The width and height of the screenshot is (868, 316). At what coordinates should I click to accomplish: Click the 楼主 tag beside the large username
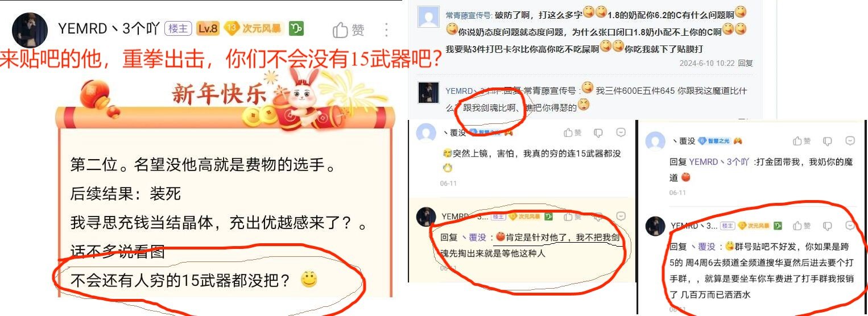[x=178, y=28]
